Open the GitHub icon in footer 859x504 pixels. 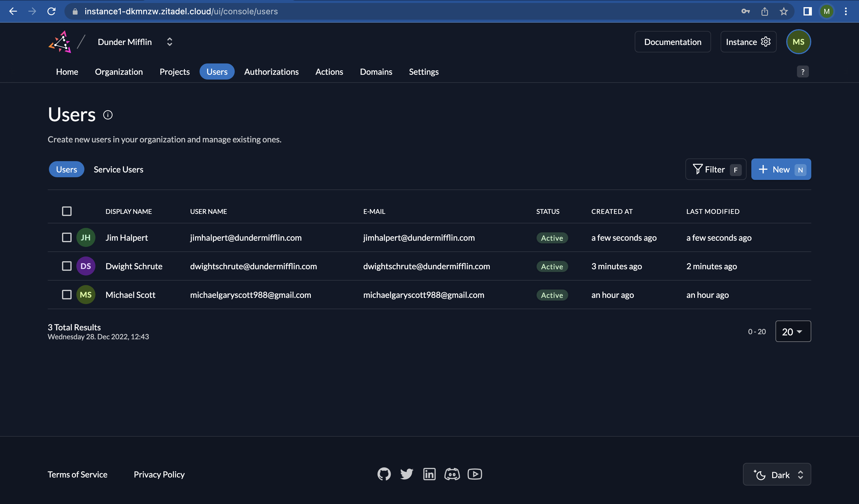pos(384,474)
